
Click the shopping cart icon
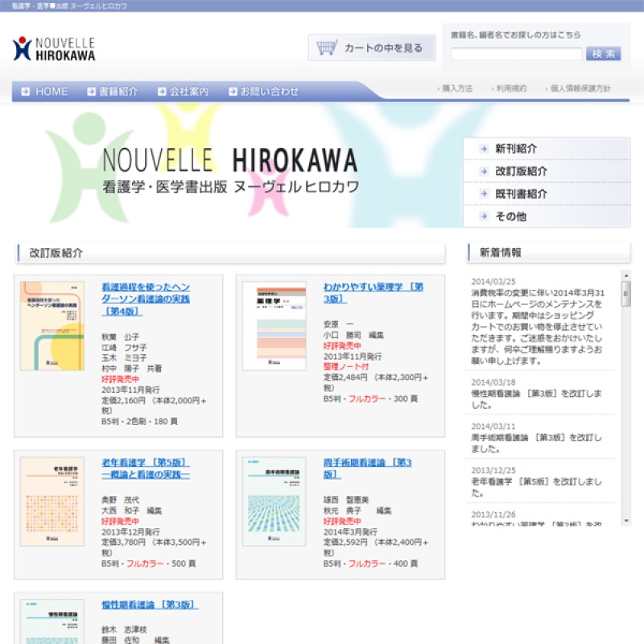coord(327,47)
